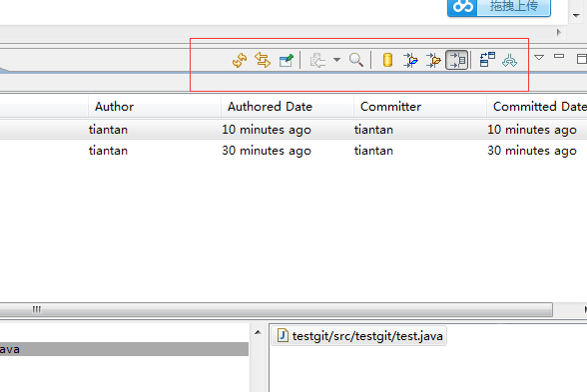Click the Java file icon beside test.java
Image resolution: width=587 pixels, height=392 pixels.
pyautogui.click(x=283, y=335)
